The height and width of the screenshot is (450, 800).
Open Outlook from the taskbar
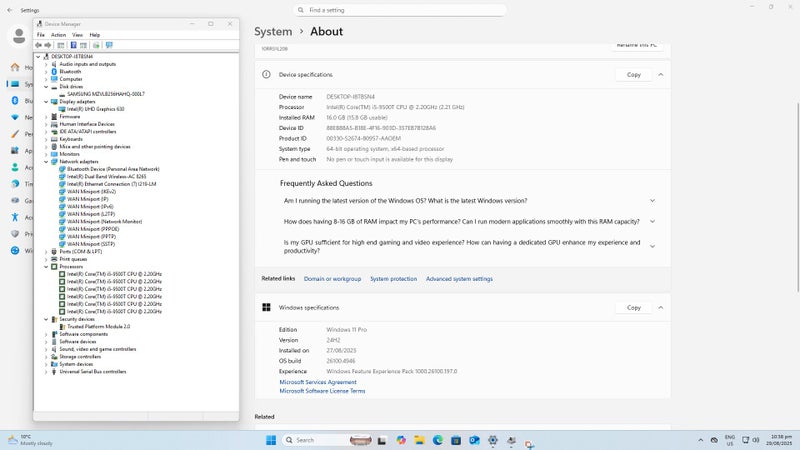tap(474, 440)
